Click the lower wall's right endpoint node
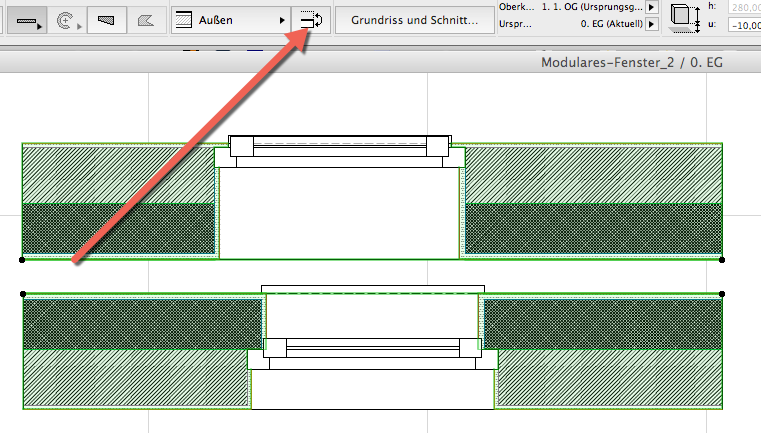Viewport: 761px width, 433px height. [722, 294]
